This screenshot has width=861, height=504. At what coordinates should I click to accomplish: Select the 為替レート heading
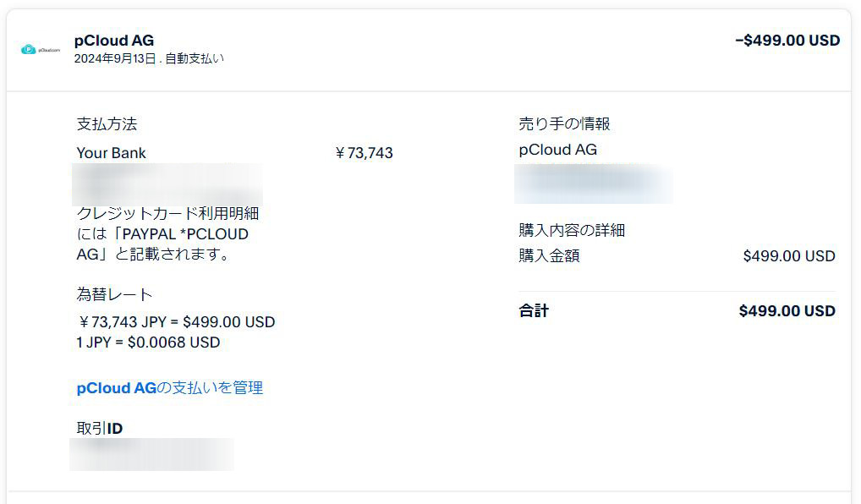coord(115,295)
